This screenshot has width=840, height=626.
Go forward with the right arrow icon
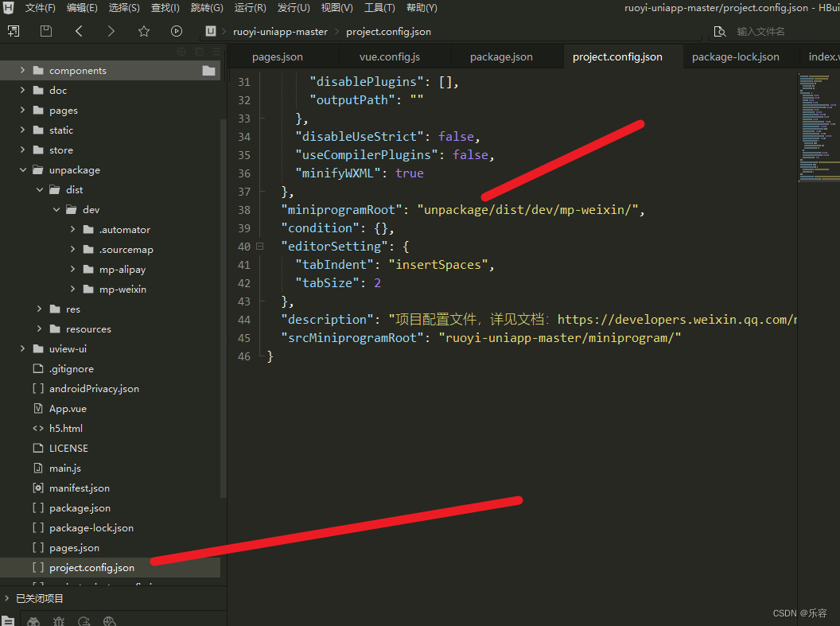point(111,32)
